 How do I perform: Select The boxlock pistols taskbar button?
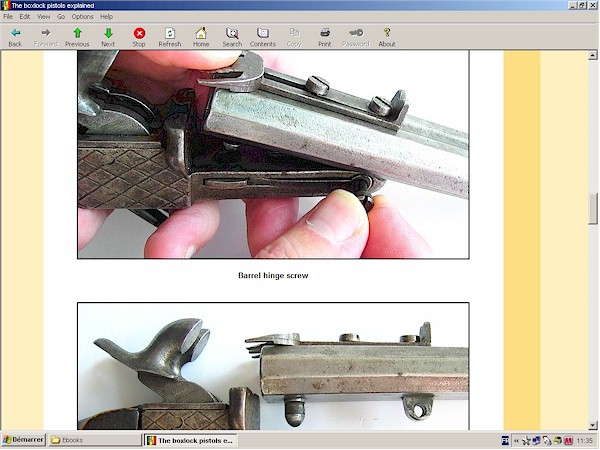(191, 440)
